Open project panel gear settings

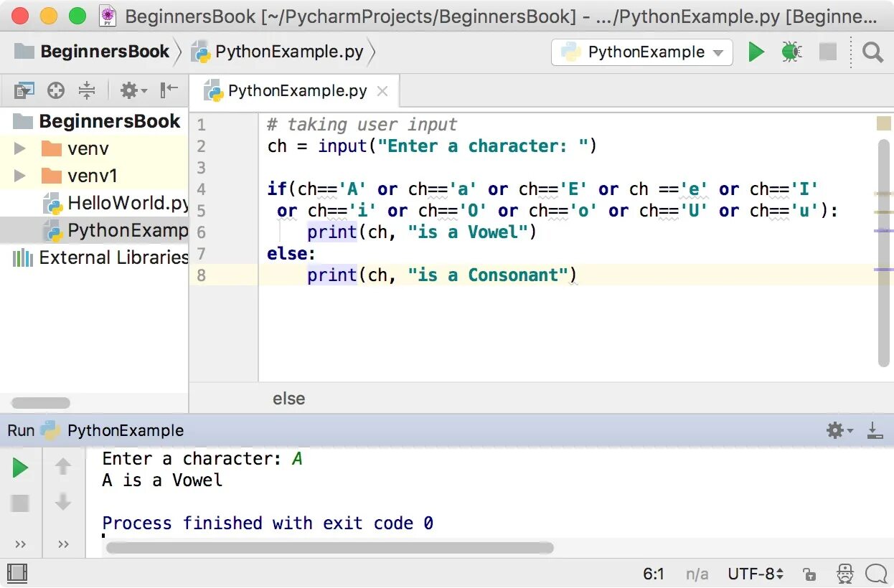click(x=133, y=90)
